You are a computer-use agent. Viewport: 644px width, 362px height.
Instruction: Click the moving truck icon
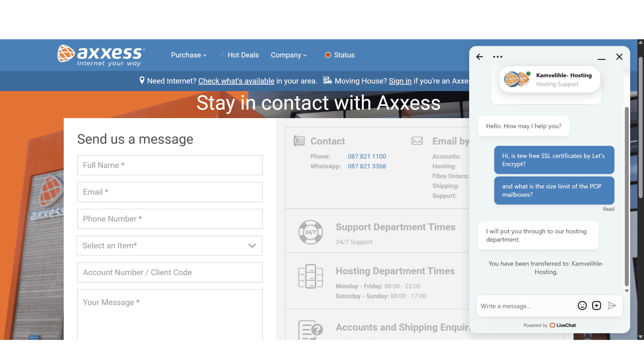tap(327, 80)
